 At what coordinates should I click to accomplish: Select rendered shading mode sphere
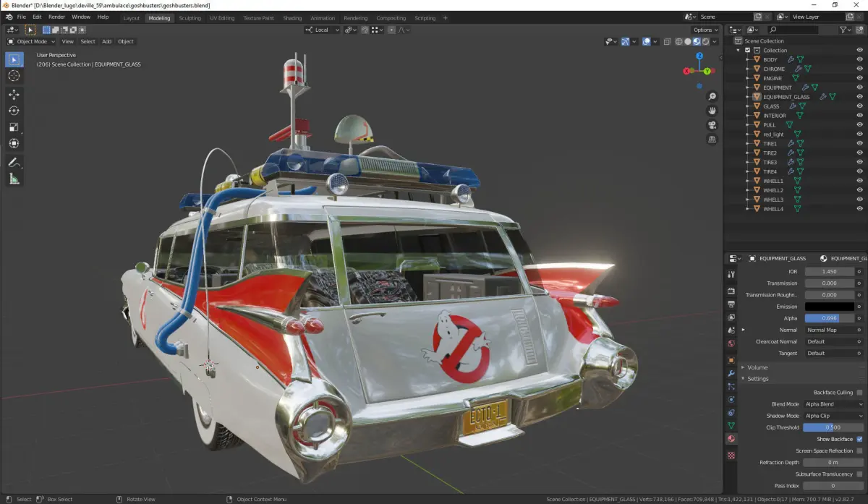tap(707, 41)
